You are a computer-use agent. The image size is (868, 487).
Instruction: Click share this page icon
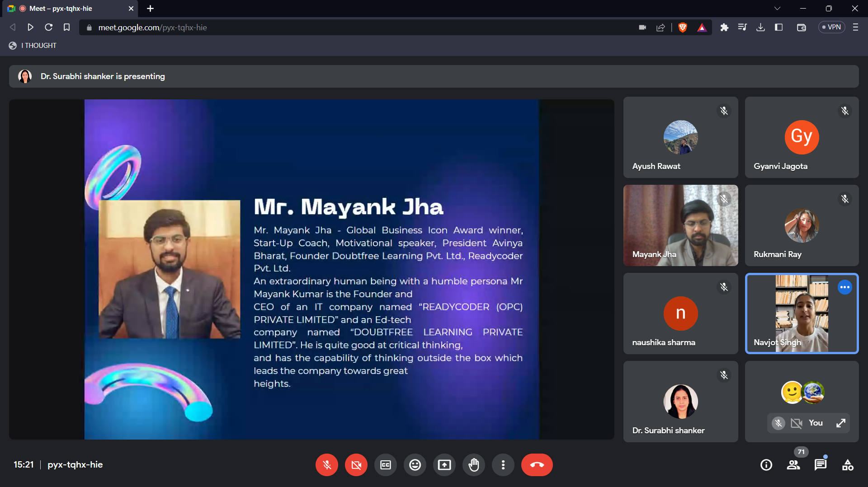pos(660,28)
